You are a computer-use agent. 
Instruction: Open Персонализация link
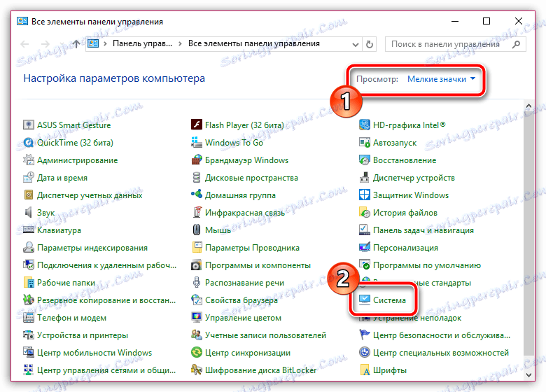coord(405,248)
